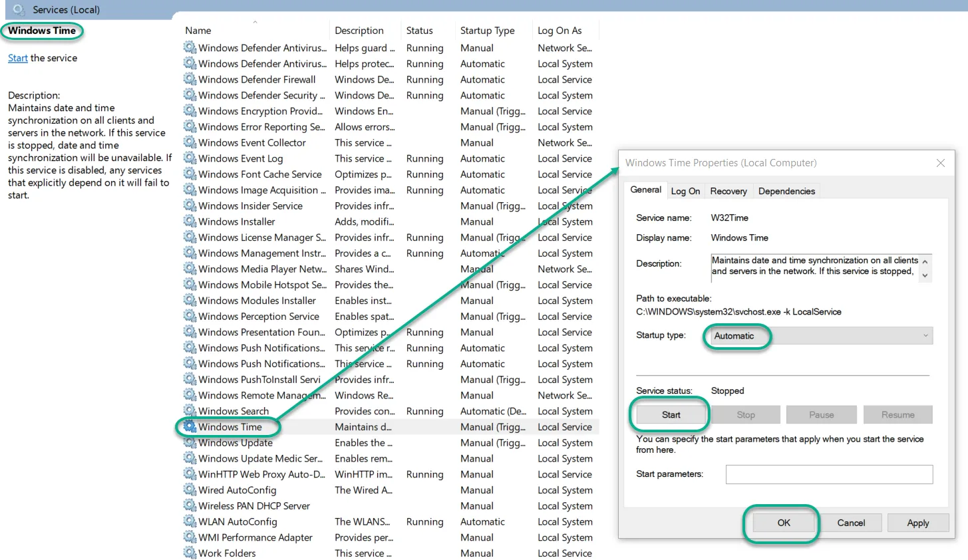Switch to the General tab
Screen dimensions: 968x560
click(645, 190)
